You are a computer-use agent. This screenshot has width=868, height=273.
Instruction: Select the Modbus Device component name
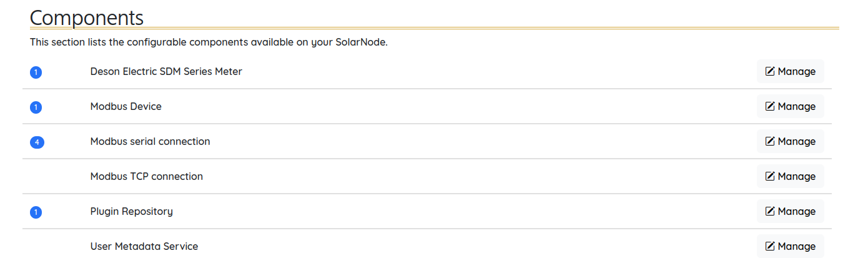tap(126, 106)
